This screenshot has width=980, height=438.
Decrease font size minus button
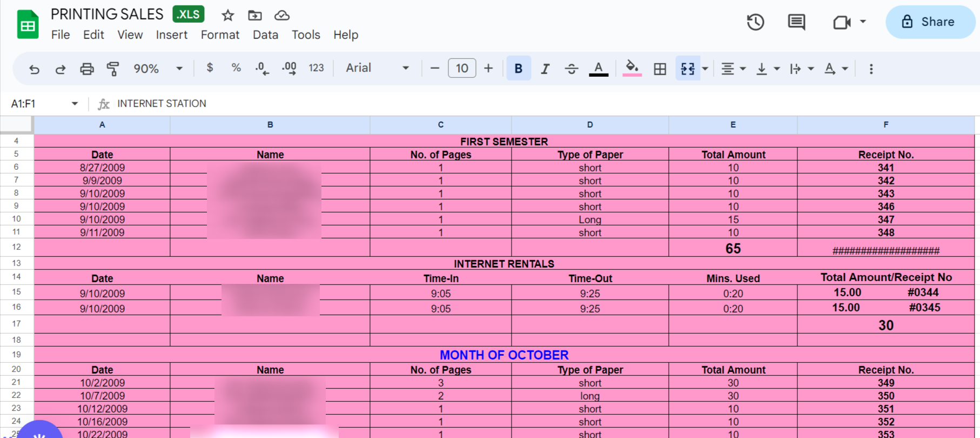click(x=435, y=68)
